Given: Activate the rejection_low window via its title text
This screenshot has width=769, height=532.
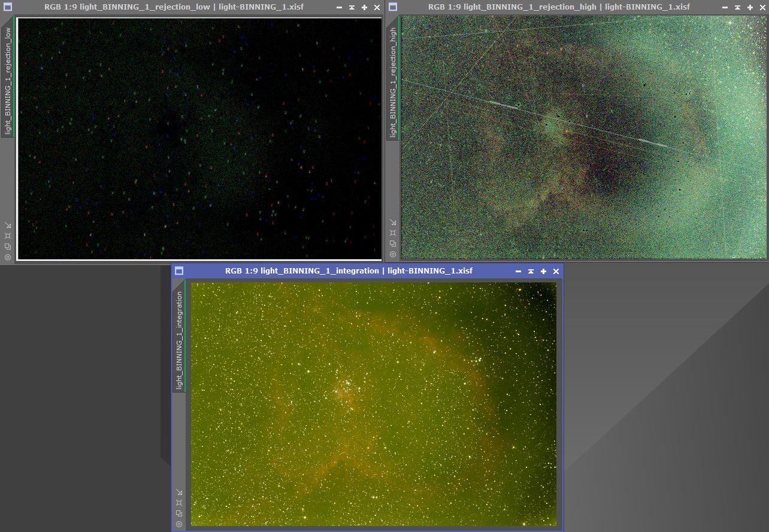Looking at the screenshot, I should pyautogui.click(x=174, y=7).
